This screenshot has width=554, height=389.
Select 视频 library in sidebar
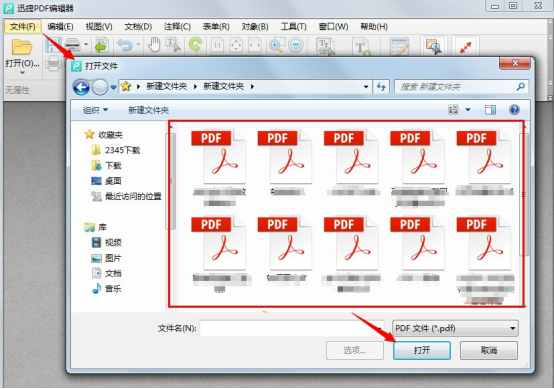(x=106, y=242)
